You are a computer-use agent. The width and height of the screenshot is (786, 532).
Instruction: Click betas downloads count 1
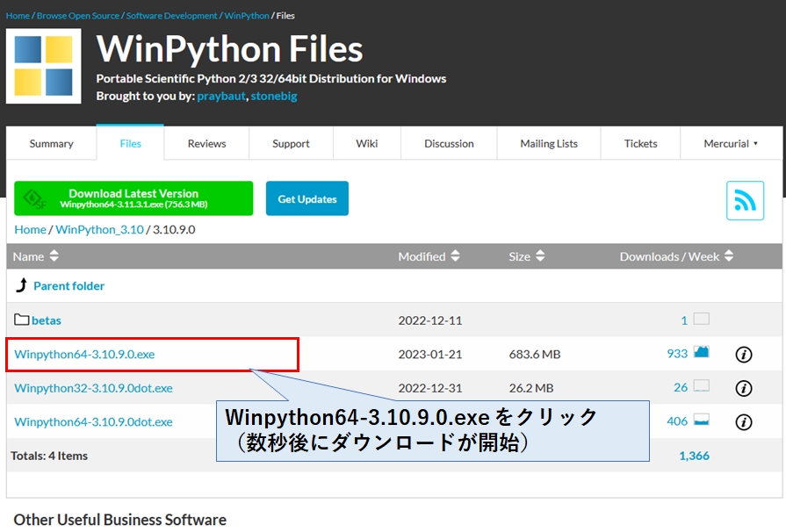click(684, 320)
